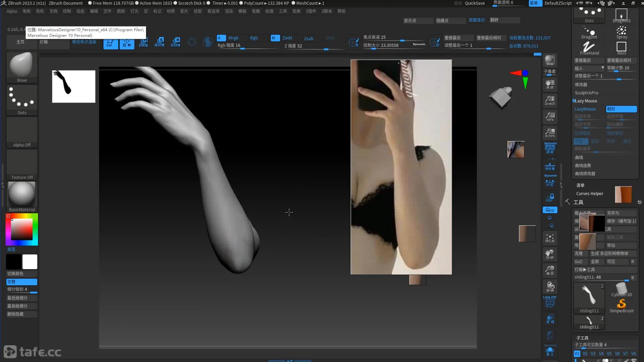Toggle Zsub sculpt mode
Viewport: 644px width, 362px height.
point(309,38)
